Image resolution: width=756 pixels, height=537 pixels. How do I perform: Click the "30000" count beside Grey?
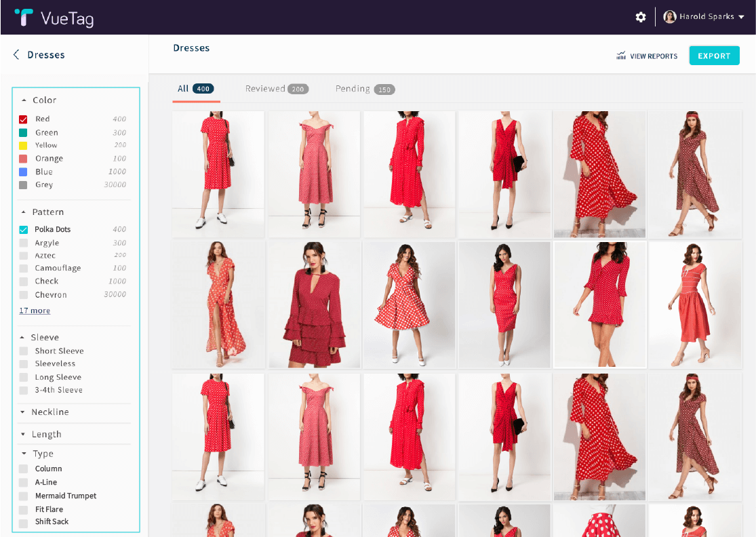click(115, 184)
